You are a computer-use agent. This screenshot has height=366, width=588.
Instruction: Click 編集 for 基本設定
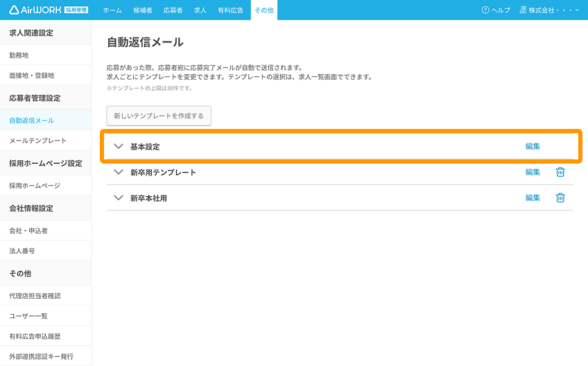coord(533,146)
